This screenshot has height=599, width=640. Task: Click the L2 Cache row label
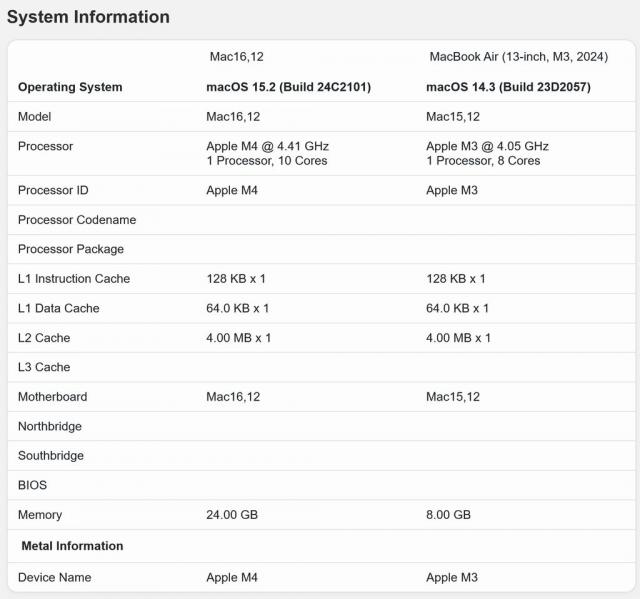(x=44, y=338)
